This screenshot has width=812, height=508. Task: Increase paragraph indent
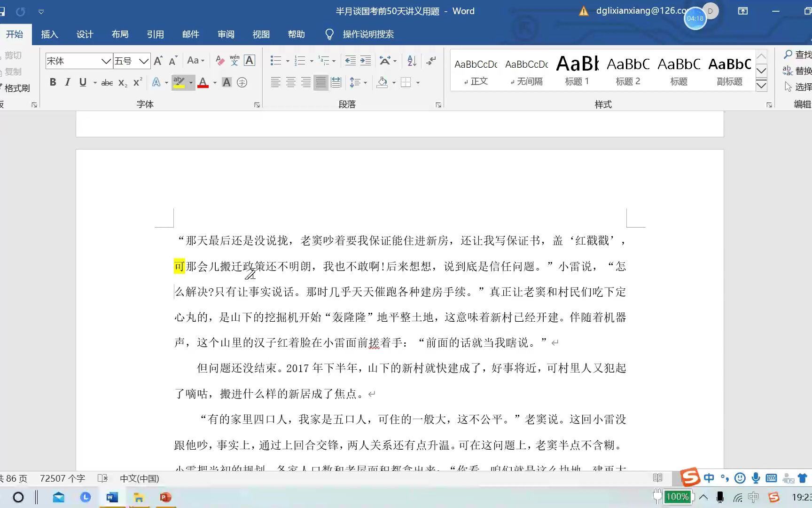pos(366,61)
